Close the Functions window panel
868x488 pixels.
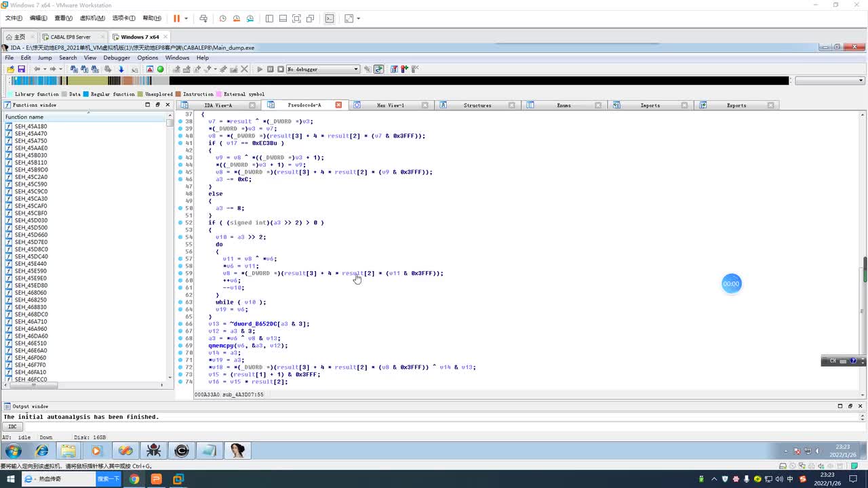[167, 105]
